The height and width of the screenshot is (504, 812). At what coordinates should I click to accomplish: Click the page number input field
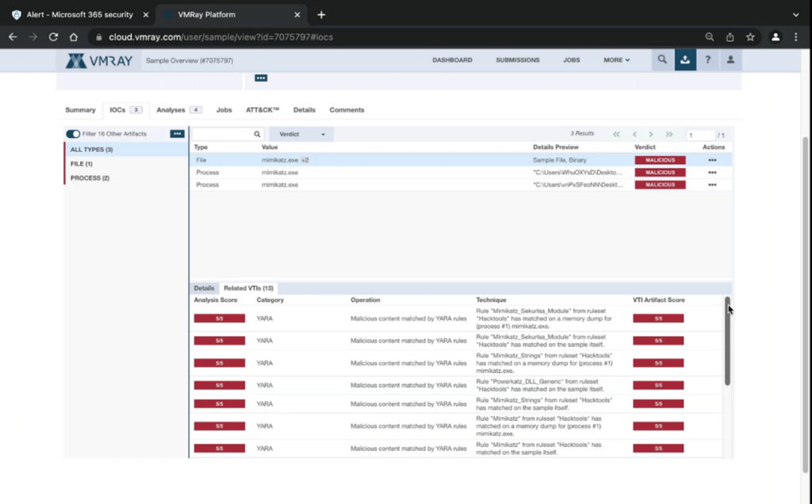pyautogui.click(x=699, y=135)
